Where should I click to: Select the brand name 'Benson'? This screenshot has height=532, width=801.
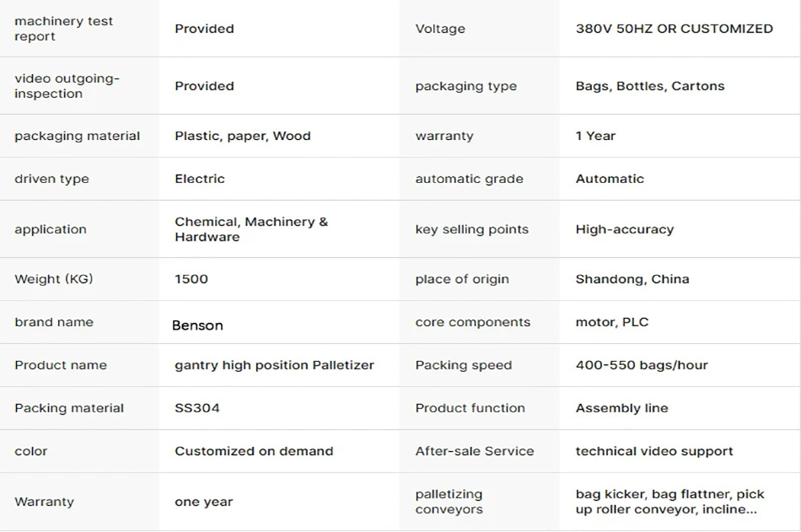(197, 325)
